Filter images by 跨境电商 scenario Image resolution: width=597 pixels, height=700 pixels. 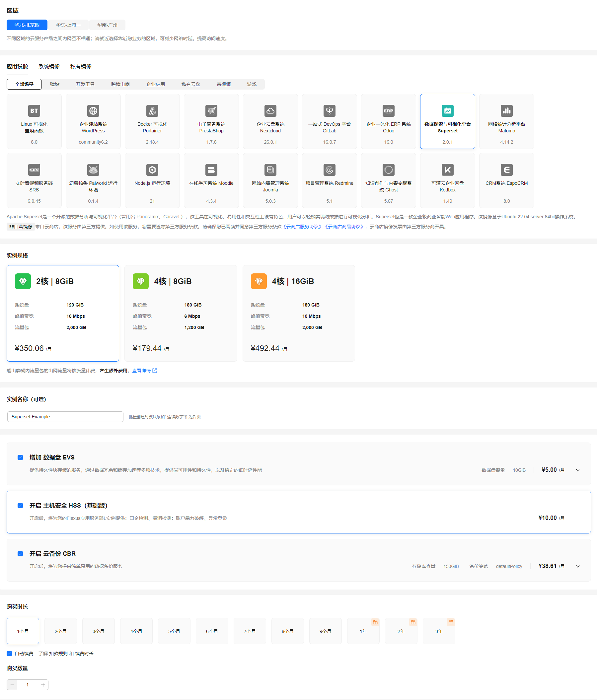coord(120,85)
